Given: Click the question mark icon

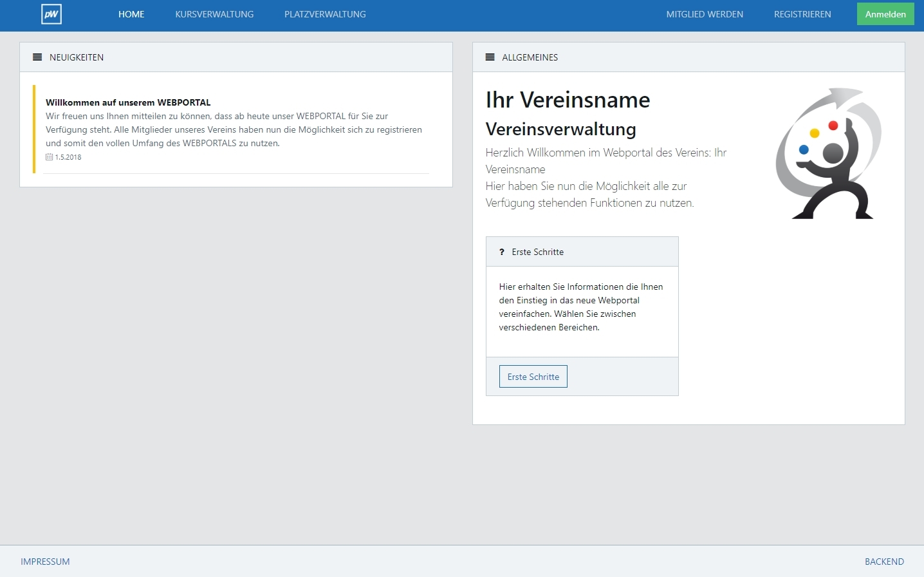Looking at the screenshot, I should (502, 252).
